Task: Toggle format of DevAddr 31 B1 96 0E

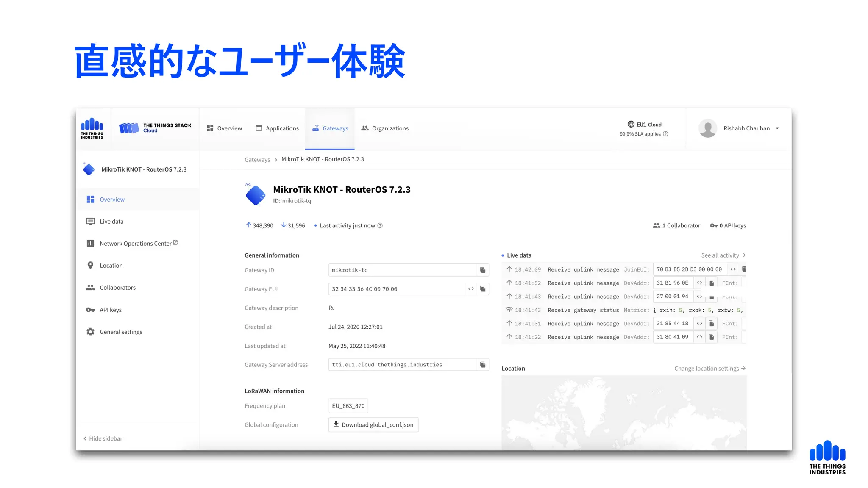Action: [x=699, y=283]
